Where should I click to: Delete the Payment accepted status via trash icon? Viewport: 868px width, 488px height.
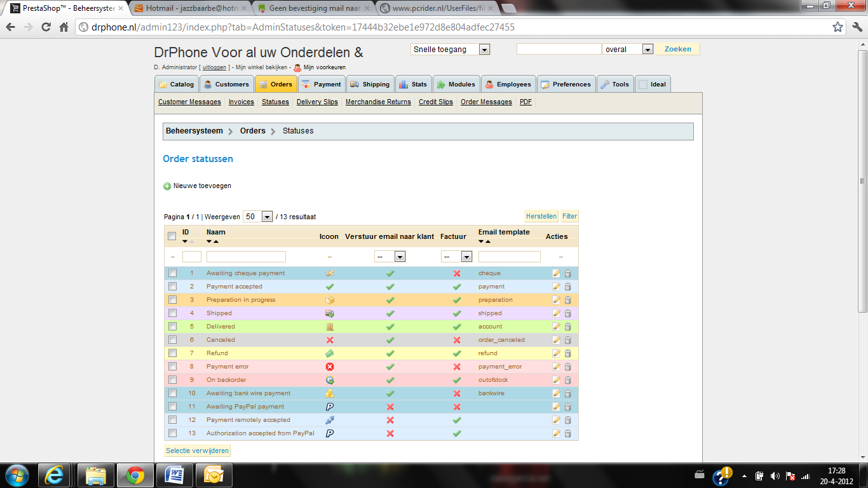[x=567, y=287]
